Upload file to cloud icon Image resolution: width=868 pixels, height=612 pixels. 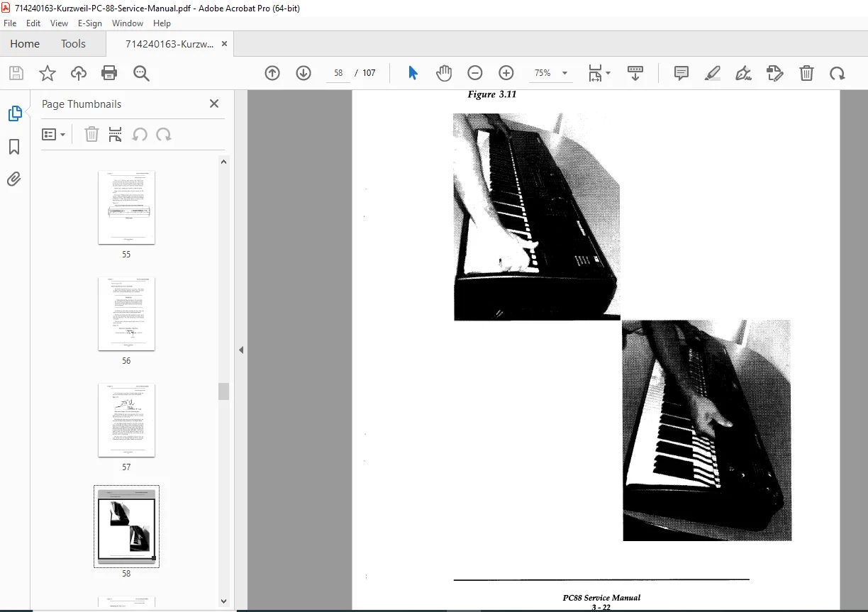click(x=79, y=73)
